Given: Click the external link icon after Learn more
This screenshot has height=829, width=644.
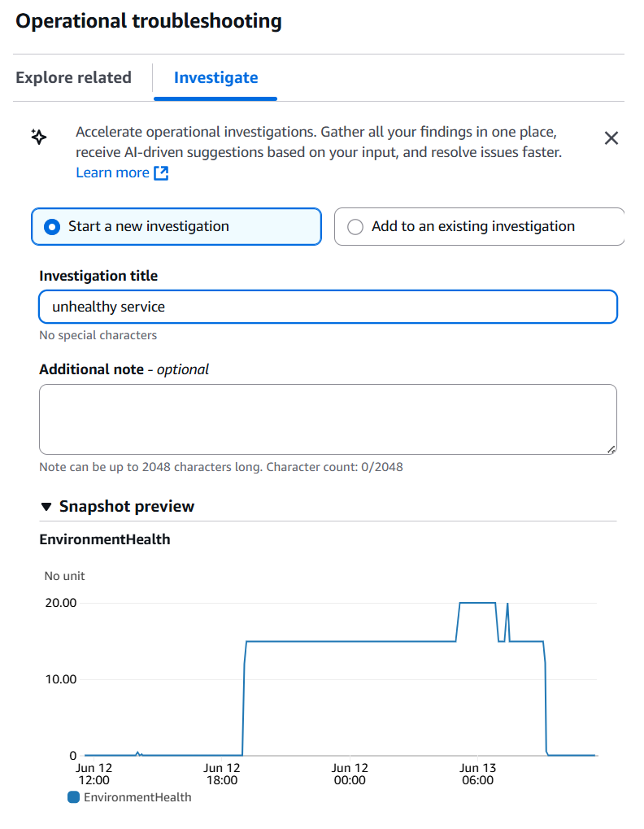Looking at the screenshot, I should (159, 172).
